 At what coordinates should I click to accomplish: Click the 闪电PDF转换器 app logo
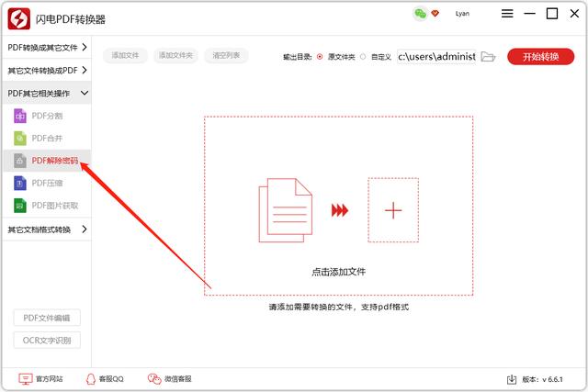[x=19, y=18]
